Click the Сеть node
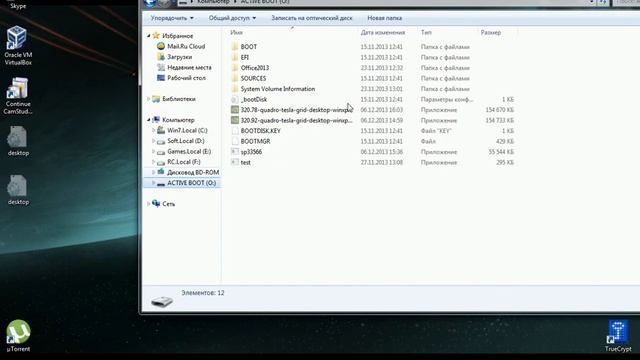Viewport: 640px width, 360px height. pyautogui.click(x=169, y=204)
